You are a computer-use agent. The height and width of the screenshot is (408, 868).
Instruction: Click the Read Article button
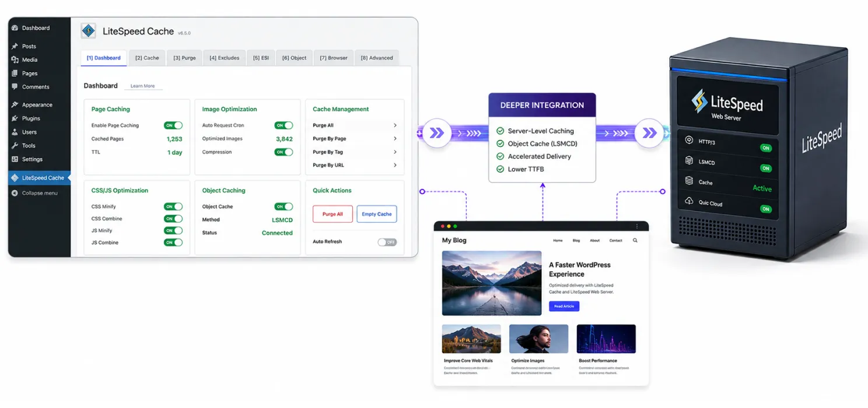pos(564,306)
